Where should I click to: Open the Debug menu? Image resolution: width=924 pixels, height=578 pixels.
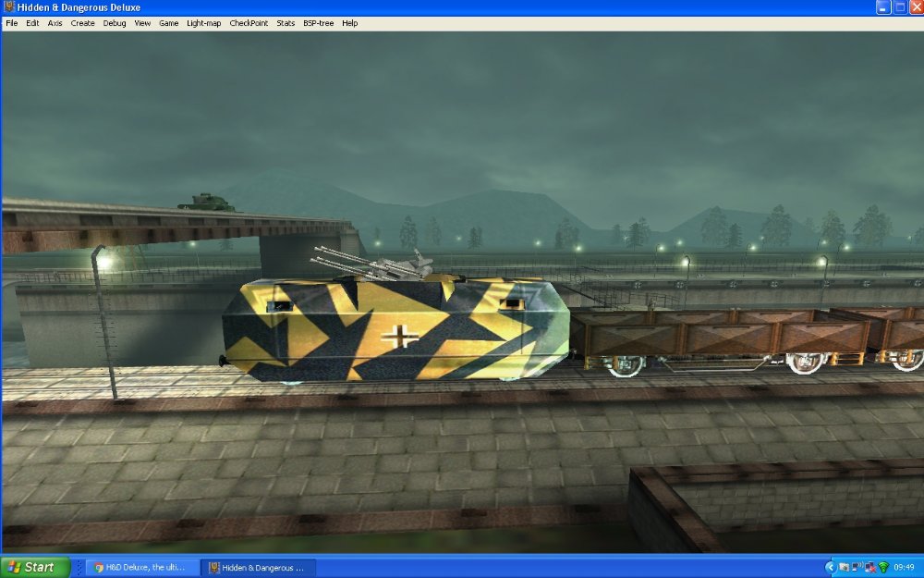tap(115, 23)
